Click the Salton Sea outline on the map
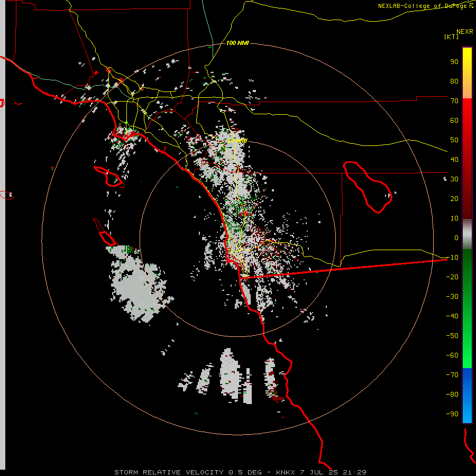 click(368, 187)
